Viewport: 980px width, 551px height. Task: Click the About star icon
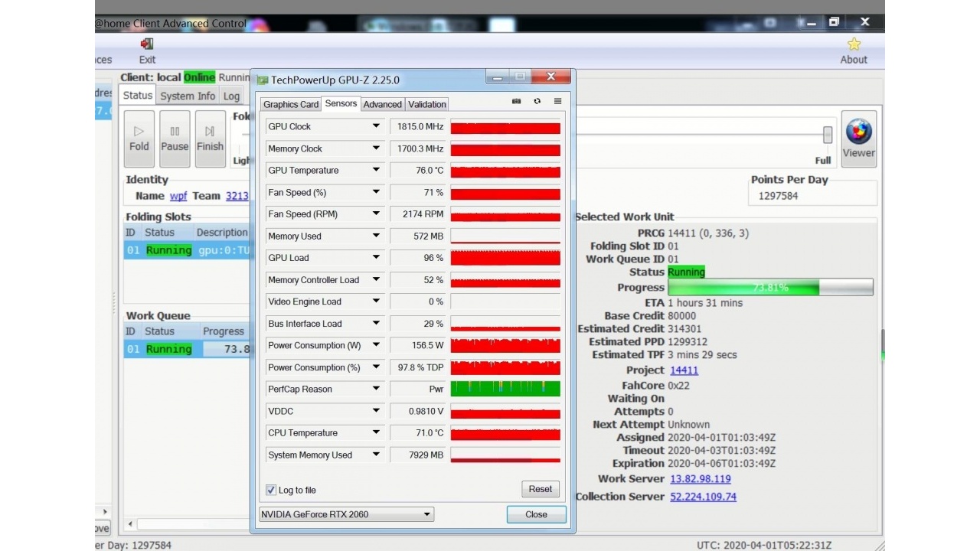click(854, 44)
